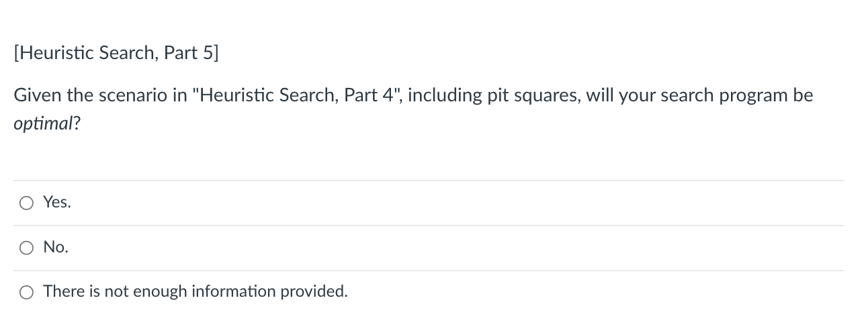Click the word "provided." in the third option
The height and width of the screenshot is (333, 868).
click(314, 291)
